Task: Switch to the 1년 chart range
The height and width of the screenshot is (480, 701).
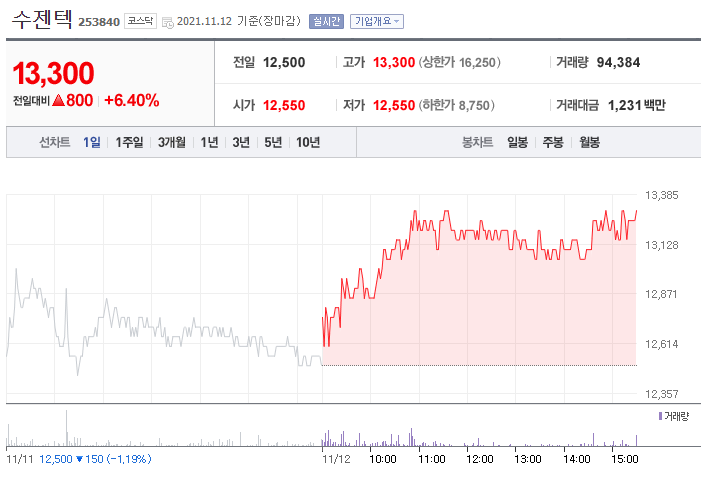Action: pos(209,142)
